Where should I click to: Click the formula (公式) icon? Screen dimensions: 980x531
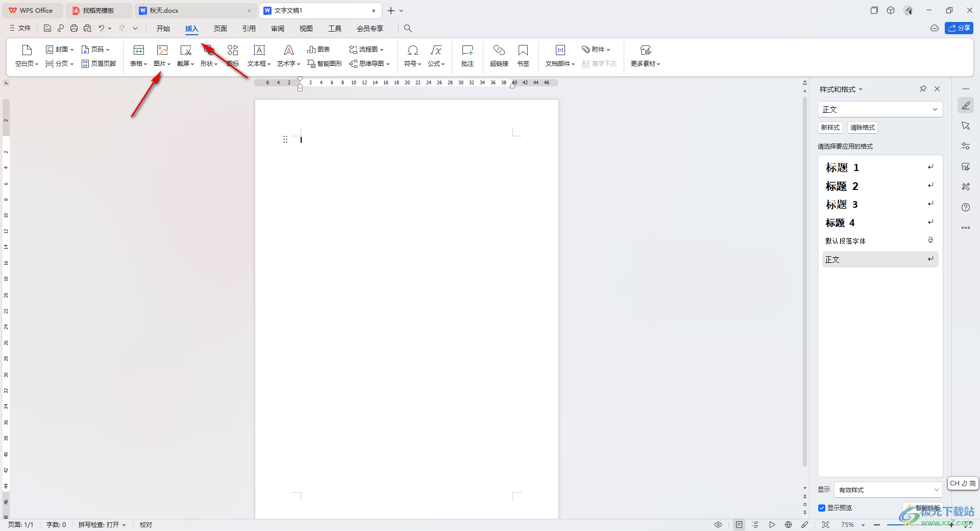(436, 50)
